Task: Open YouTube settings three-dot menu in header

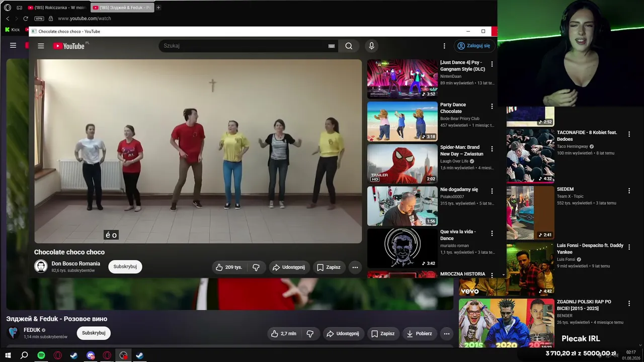Action: tap(444, 46)
